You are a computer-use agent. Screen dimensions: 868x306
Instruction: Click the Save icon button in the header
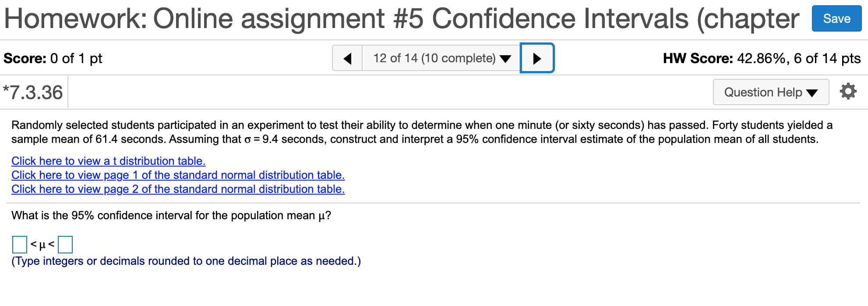[x=836, y=18]
